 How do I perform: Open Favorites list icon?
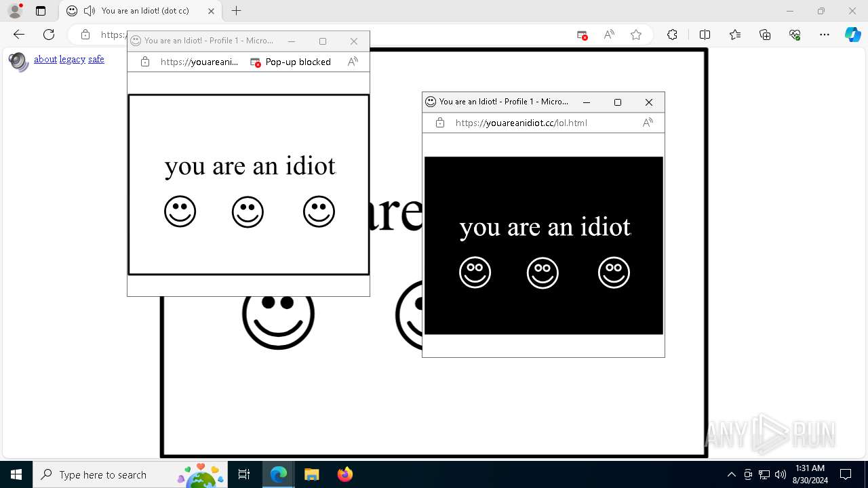click(735, 35)
